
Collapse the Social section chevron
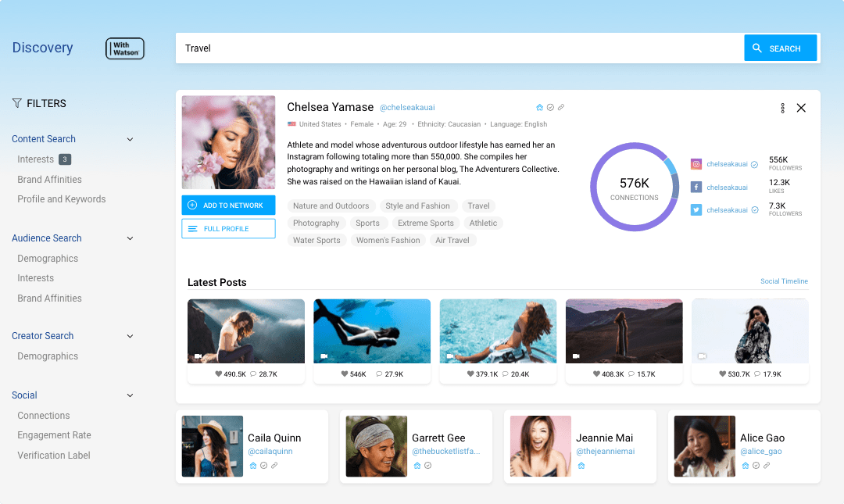[x=130, y=395]
